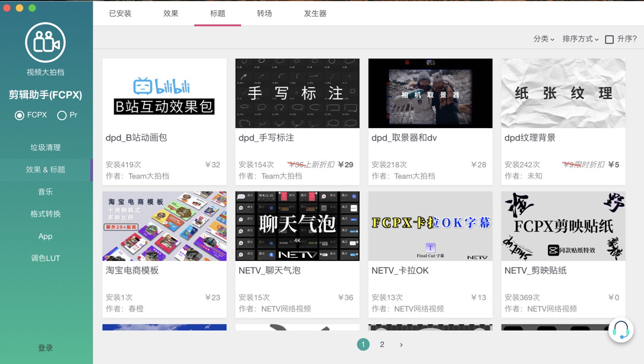This screenshot has height=364, width=644.
Task: Expand the 分类 dropdown
Action: click(544, 39)
